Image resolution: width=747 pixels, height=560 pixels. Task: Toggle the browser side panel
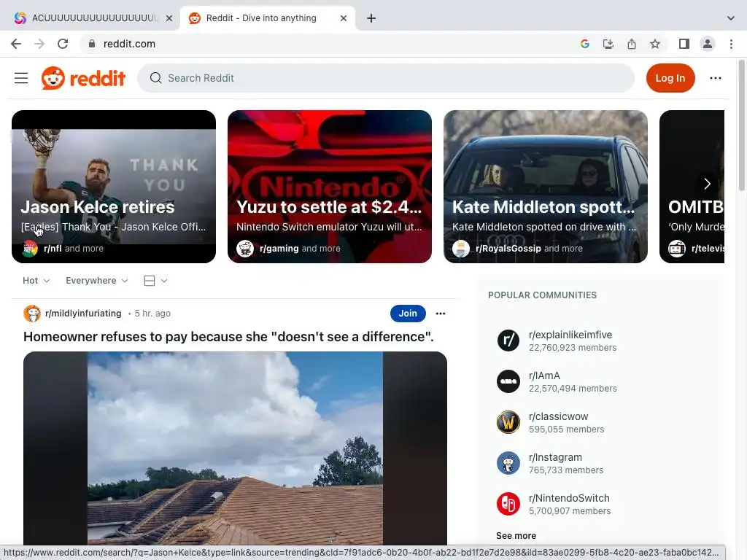tap(684, 44)
